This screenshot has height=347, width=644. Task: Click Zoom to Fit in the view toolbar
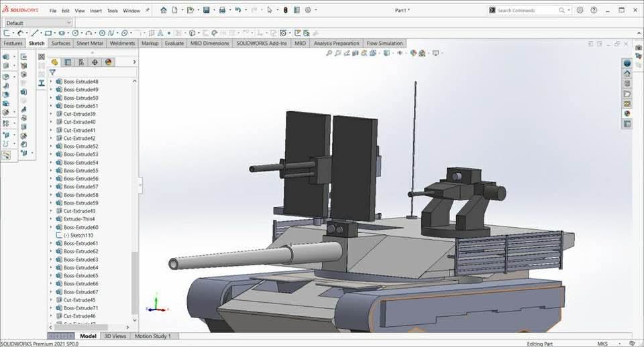[x=329, y=53]
